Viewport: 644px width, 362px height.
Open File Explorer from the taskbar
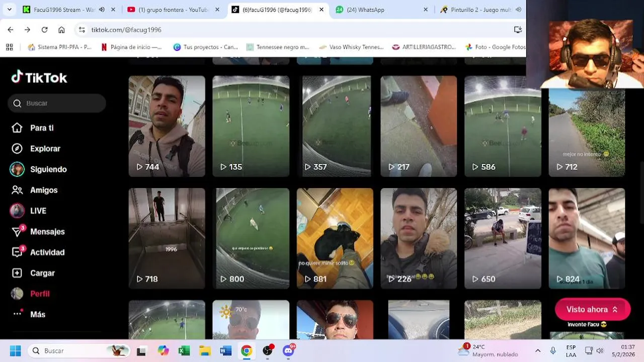tap(205, 350)
